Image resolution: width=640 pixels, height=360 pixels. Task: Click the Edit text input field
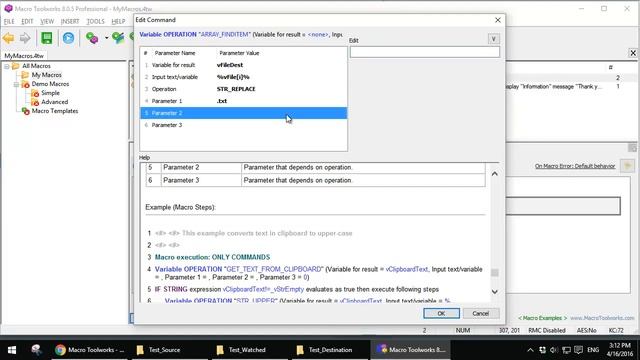424,52
